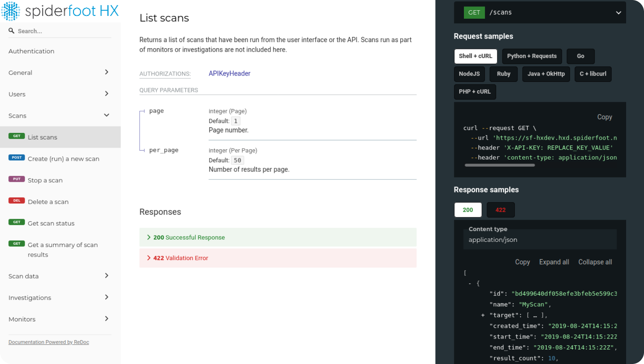Open the /scans endpoint dropdown arrow
Viewport: 644px width, 364px height.
[619, 13]
